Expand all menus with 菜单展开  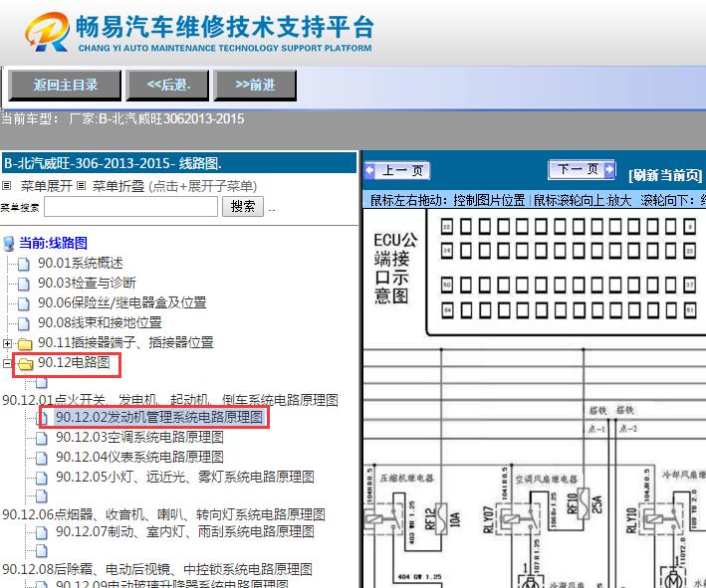[47, 186]
